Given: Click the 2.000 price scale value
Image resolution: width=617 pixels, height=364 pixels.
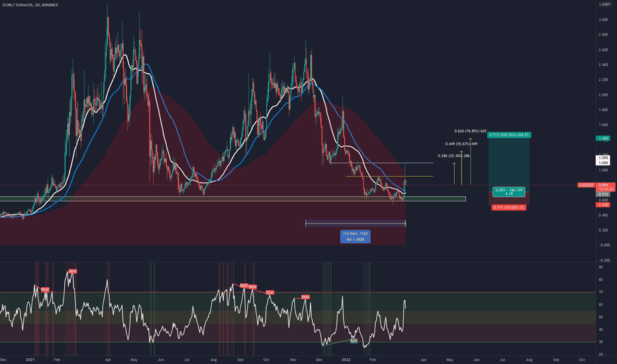Looking at the screenshot, I should (x=603, y=95).
